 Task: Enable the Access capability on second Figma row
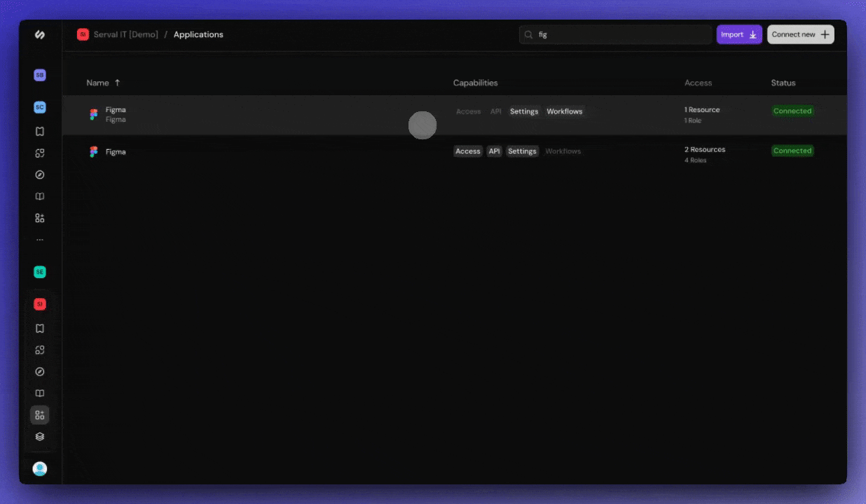(x=467, y=150)
